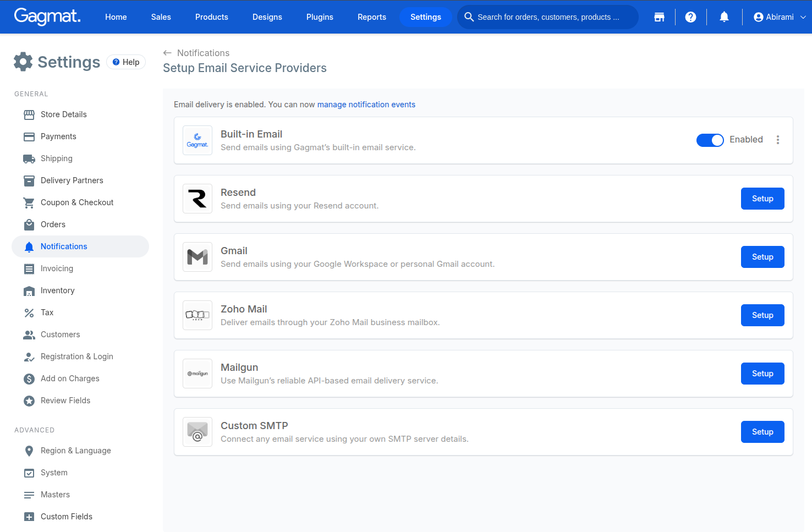
Task: Click the Mailgun provider logo
Action: tap(197, 374)
